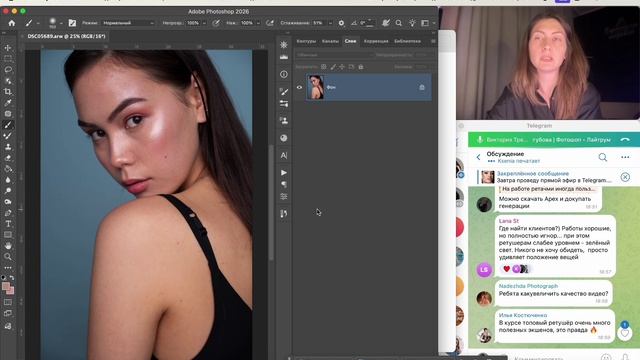The height and width of the screenshot is (360, 640).
Task: Select the DSC05689.arw document tab
Action: (x=67, y=36)
